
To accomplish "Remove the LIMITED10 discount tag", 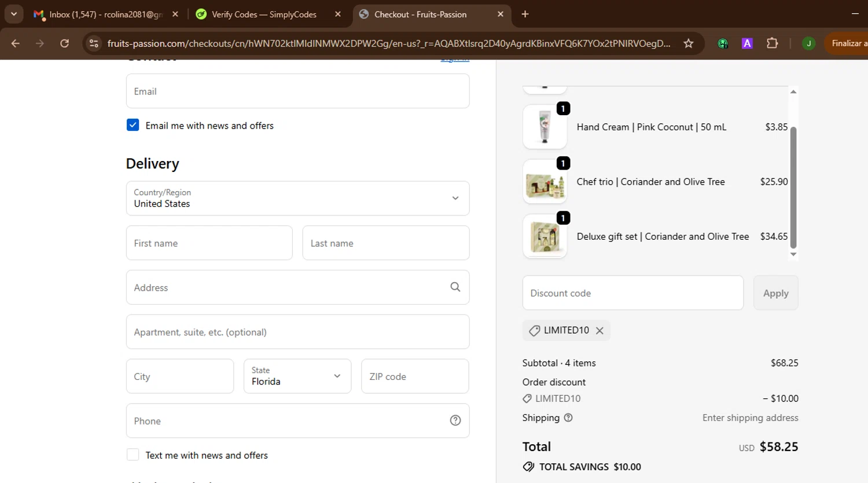I will click(x=599, y=331).
